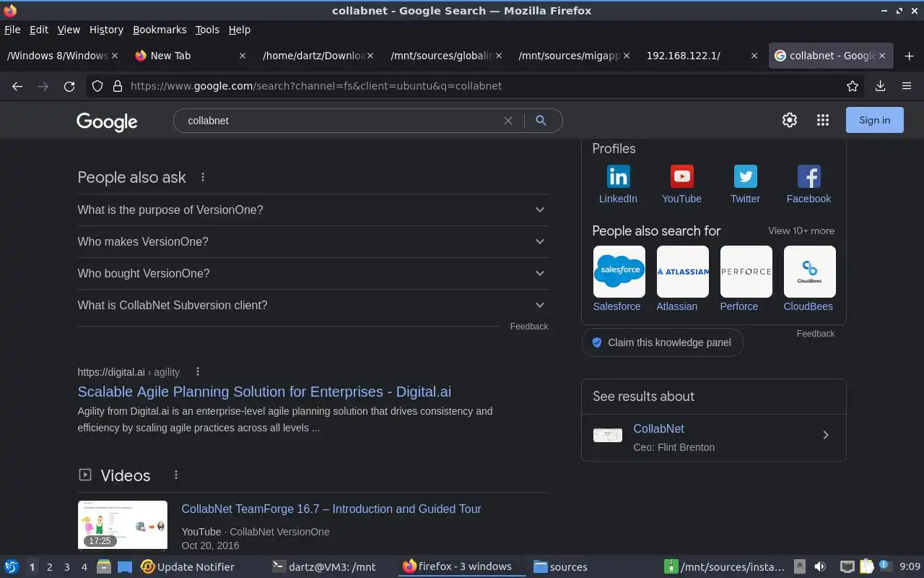Screen dimensions: 924x578
Task: Click the Sign in button
Action: point(874,120)
